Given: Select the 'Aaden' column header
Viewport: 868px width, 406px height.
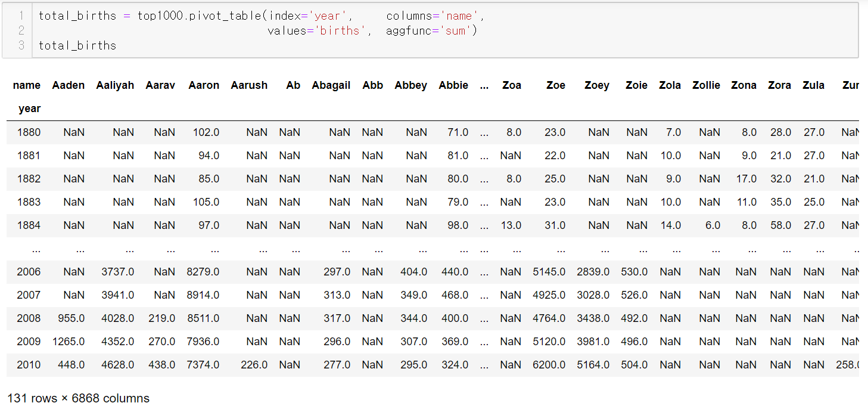Looking at the screenshot, I should pyautogui.click(x=69, y=85).
